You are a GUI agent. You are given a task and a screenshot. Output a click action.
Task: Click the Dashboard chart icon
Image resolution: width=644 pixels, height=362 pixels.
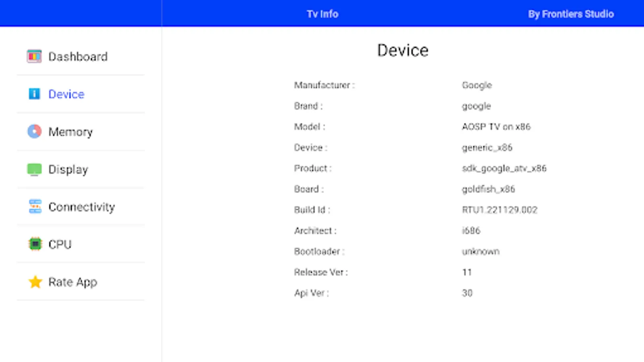click(x=34, y=56)
